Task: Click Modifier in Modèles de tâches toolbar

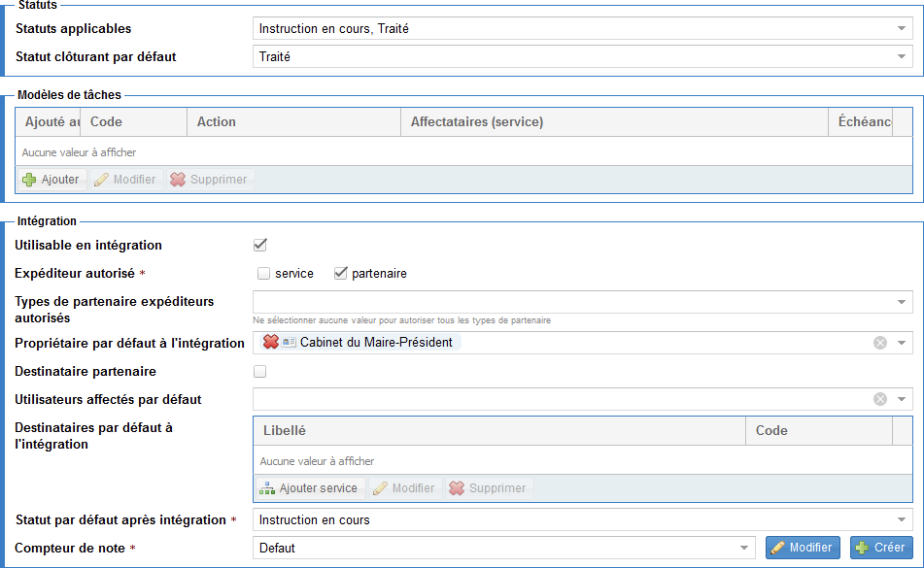Action: (124, 180)
